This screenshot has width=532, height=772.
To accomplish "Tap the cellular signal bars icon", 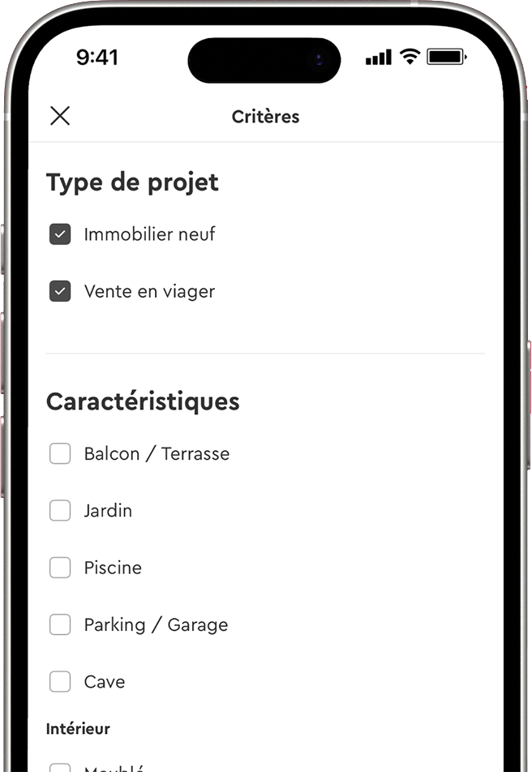I will (379, 58).
